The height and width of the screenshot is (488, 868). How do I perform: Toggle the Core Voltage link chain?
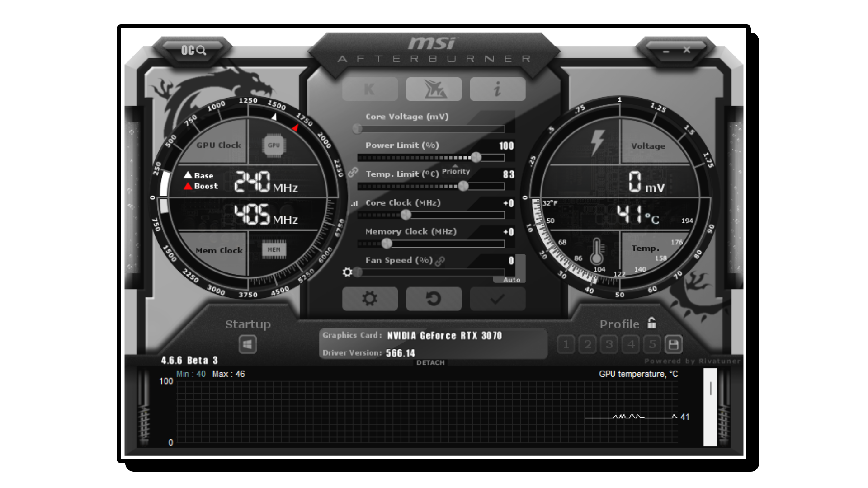[x=352, y=173]
